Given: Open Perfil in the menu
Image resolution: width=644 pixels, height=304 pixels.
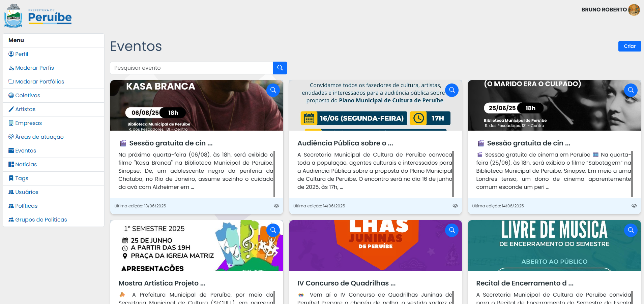Looking at the screenshot, I should 54,54.
